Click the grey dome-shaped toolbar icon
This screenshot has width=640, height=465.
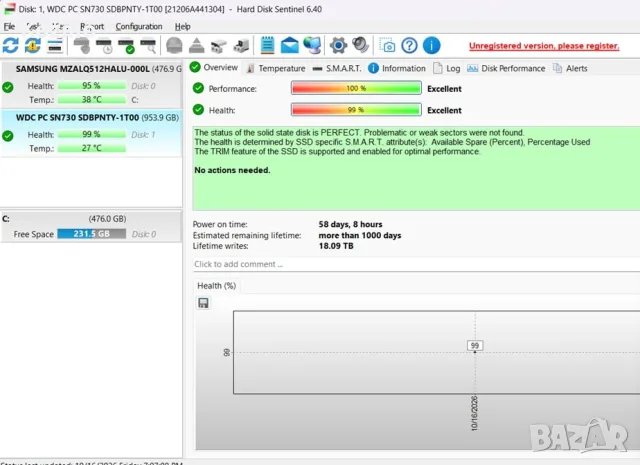click(x=174, y=45)
